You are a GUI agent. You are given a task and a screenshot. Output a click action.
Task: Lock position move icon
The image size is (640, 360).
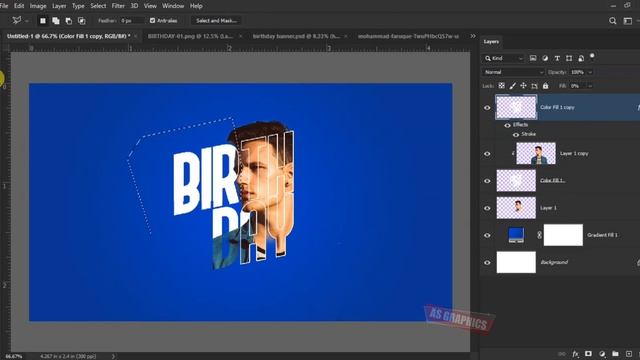pyautogui.click(x=523, y=86)
